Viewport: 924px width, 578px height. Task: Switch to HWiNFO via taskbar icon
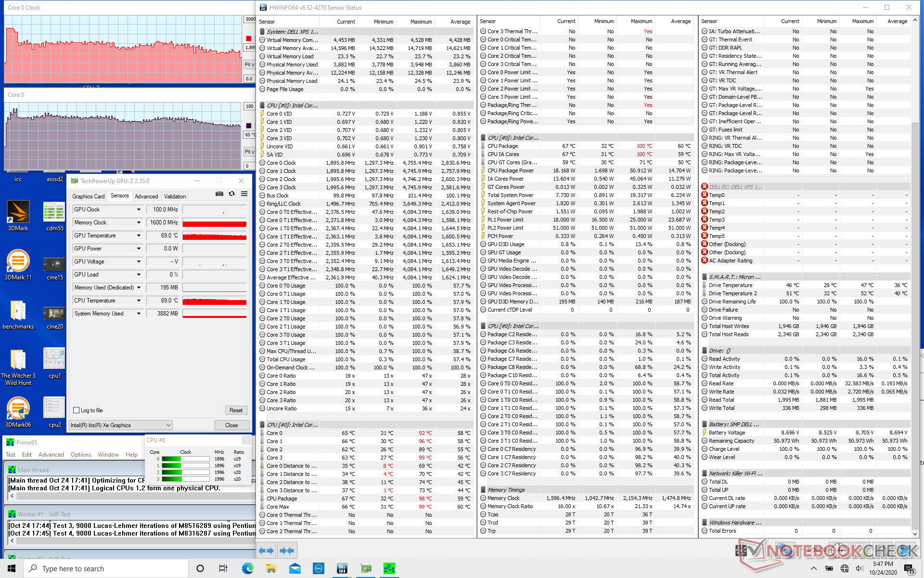click(342, 568)
